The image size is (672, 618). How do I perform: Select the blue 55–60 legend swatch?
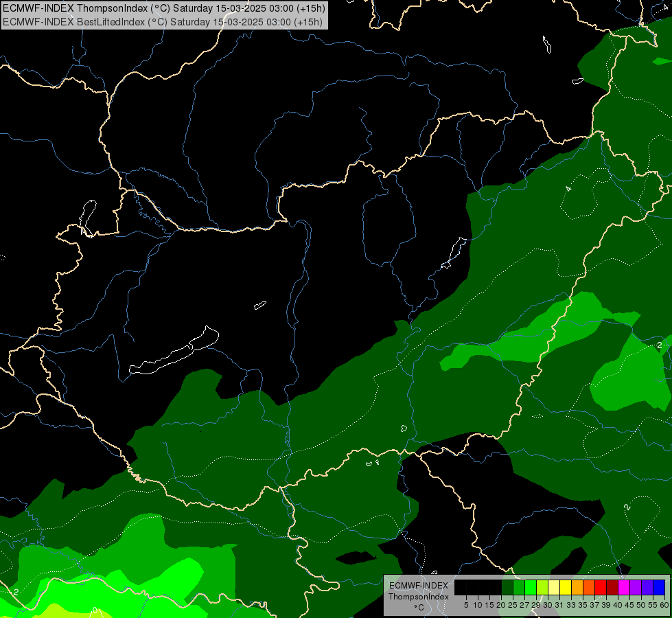click(659, 587)
